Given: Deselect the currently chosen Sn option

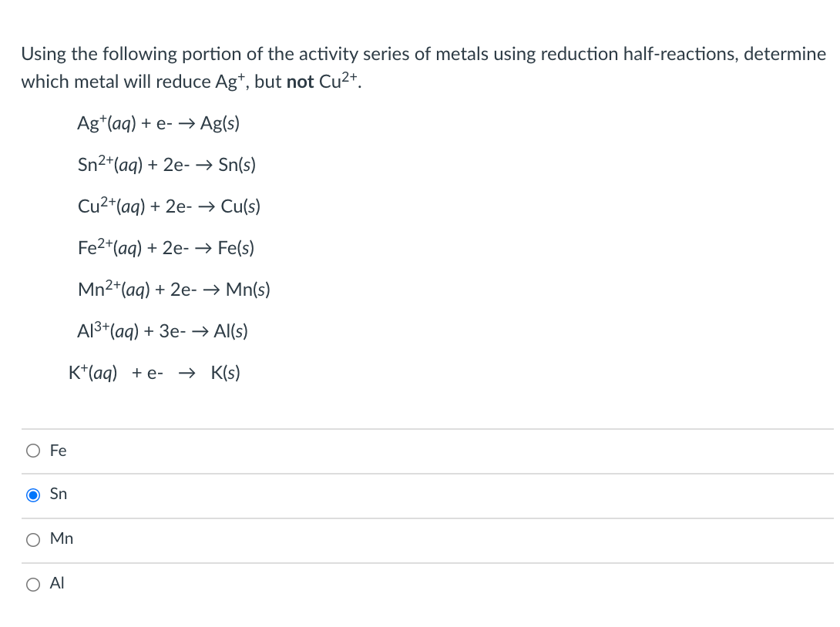Looking at the screenshot, I should (x=33, y=495).
